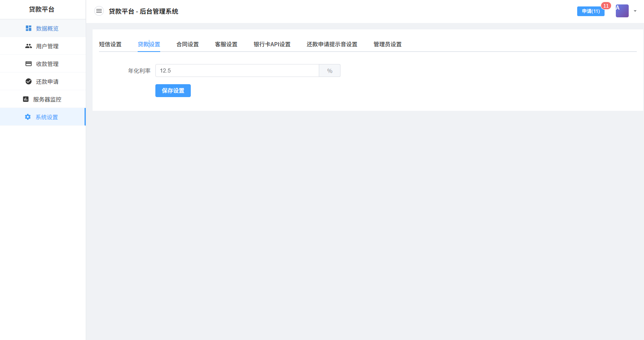Click the chart icon beside 服务器监控
This screenshot has width=644, height=340.
coord(26,99)
